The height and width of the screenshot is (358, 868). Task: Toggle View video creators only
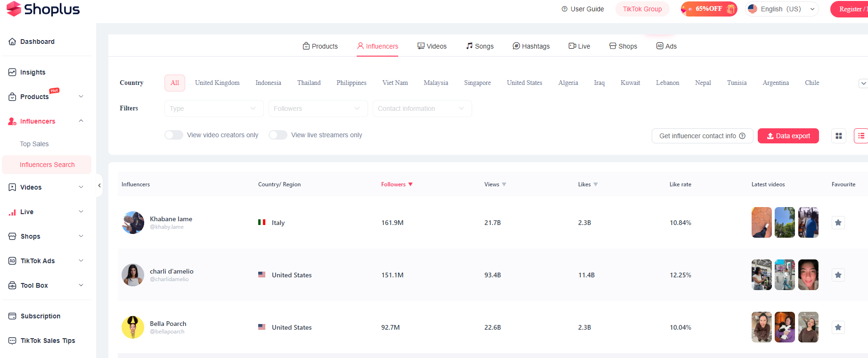pos(174,135)
